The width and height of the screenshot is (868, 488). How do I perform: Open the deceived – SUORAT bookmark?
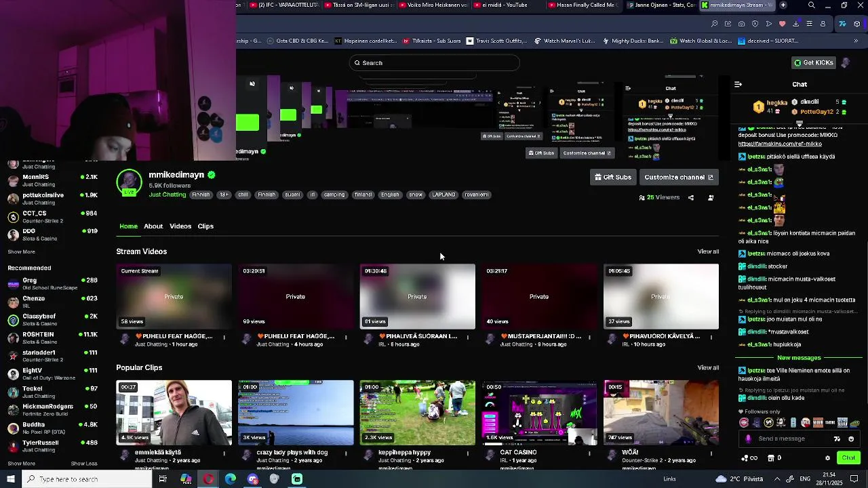767,41
